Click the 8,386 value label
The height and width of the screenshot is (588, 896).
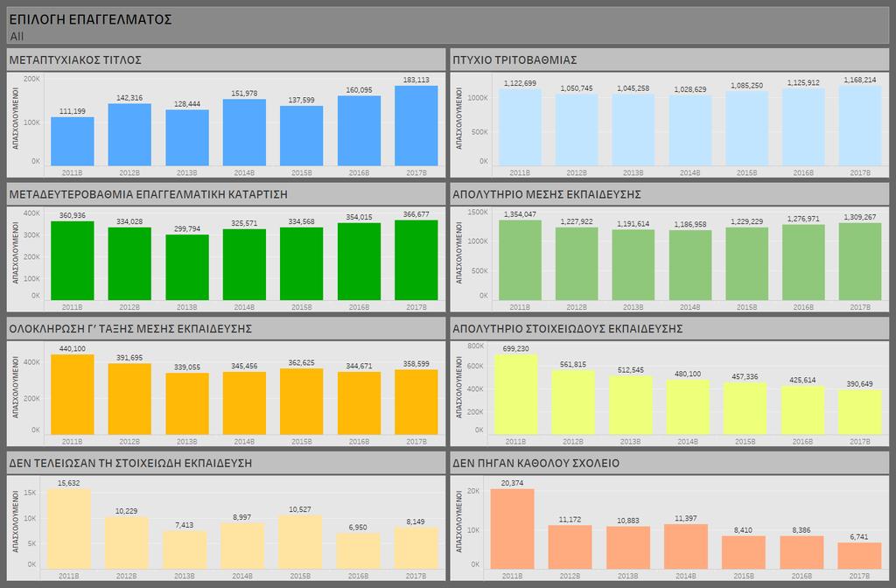click(801, 530)
